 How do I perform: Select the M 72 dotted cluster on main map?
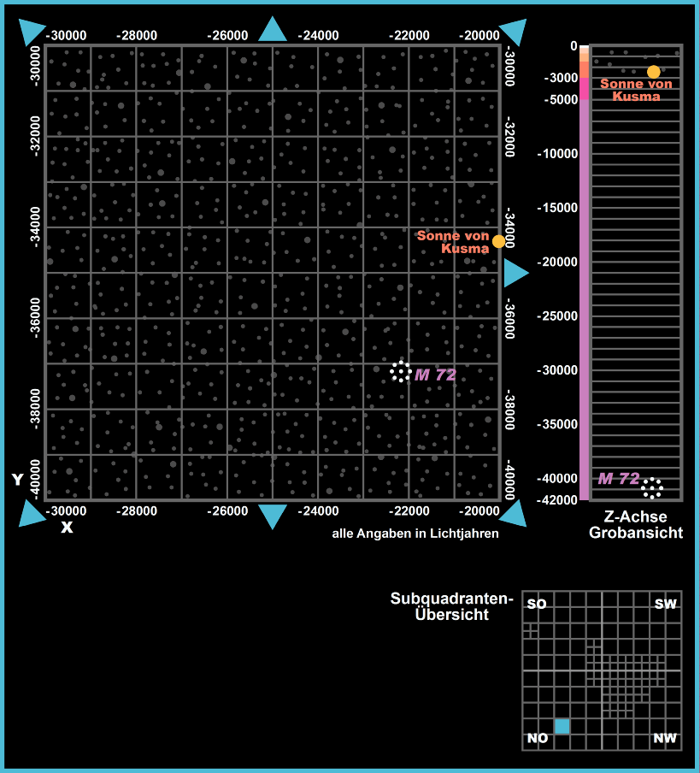pos(400,371)
